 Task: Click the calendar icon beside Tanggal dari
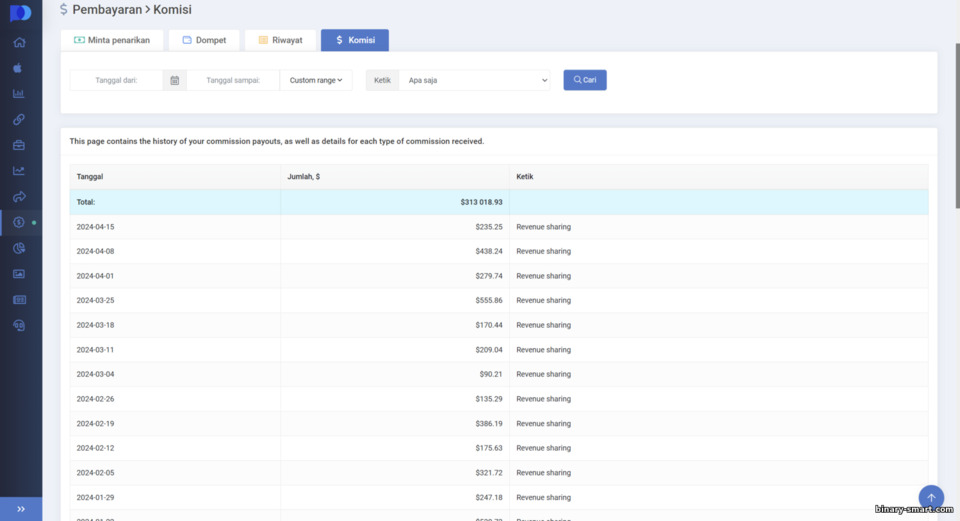[x=174, y=80]
